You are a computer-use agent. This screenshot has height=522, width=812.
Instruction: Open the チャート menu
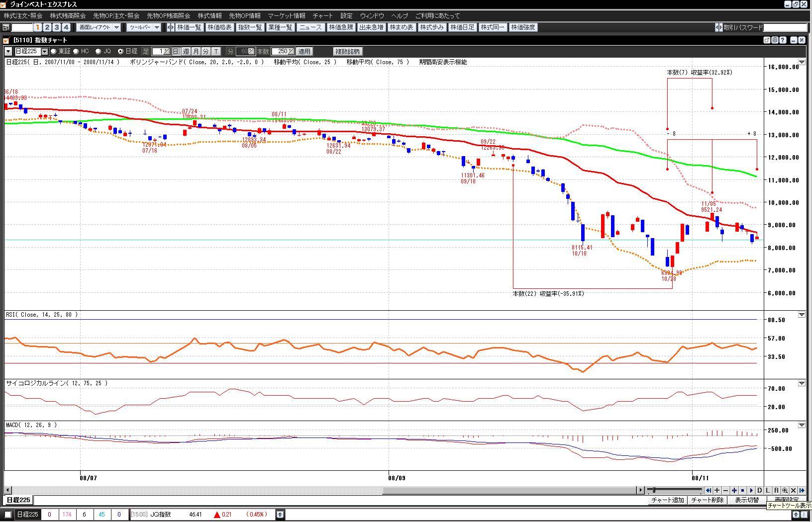pyautogui.click(x=322, y=16)
